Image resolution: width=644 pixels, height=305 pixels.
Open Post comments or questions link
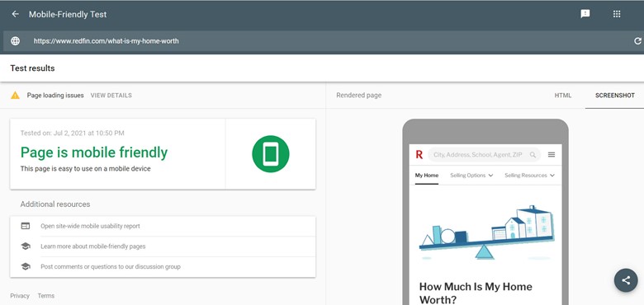[111, 266]
